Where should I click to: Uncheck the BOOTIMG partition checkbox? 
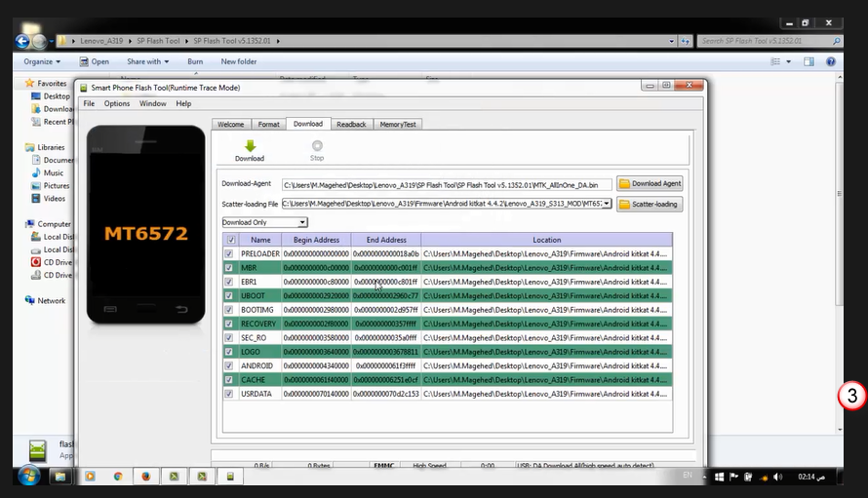point(228,310)
